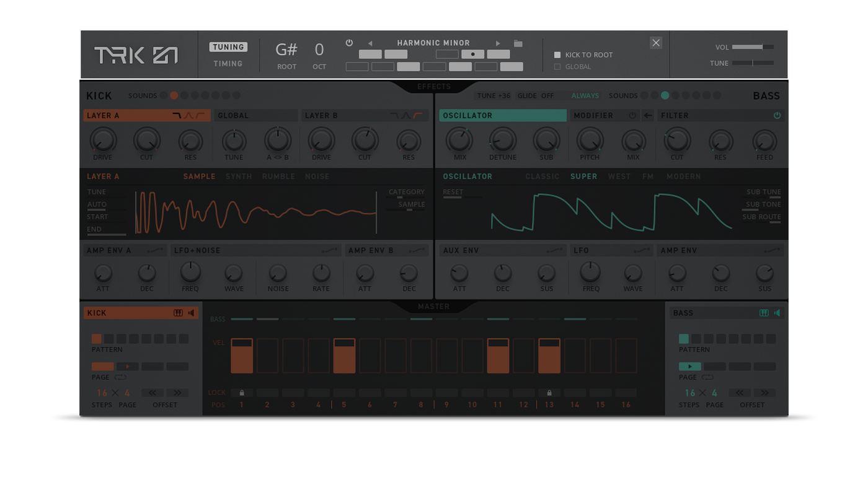Screen dimensions: 868x498
Task: Enable the Kick To Root checkbox
Action: 557,55
